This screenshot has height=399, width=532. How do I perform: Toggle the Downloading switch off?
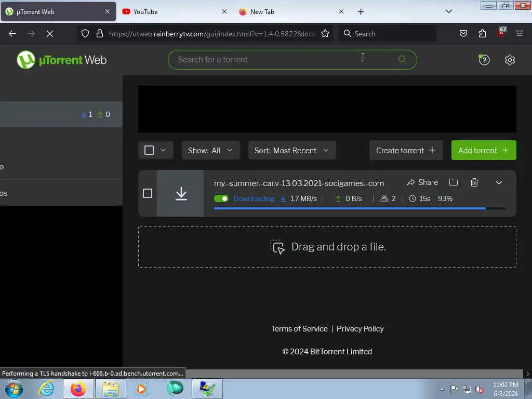click(x=221, y=198)
